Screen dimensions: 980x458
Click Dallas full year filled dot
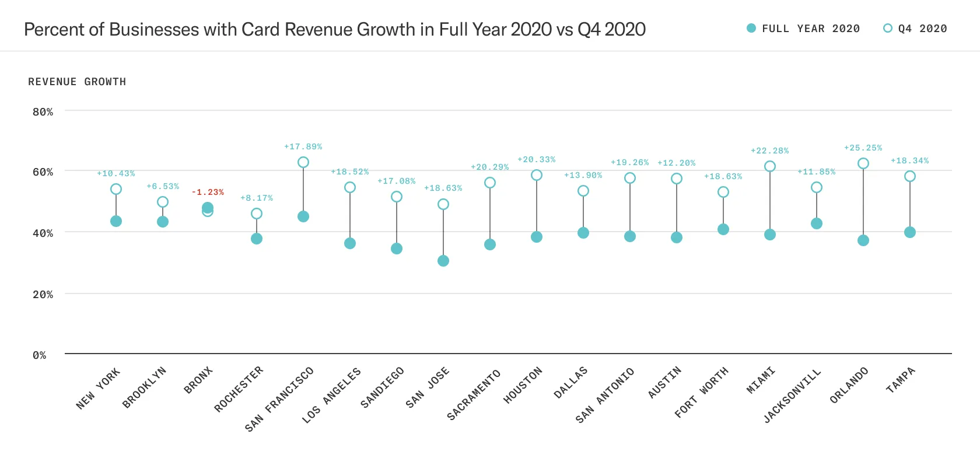point(583,233)
